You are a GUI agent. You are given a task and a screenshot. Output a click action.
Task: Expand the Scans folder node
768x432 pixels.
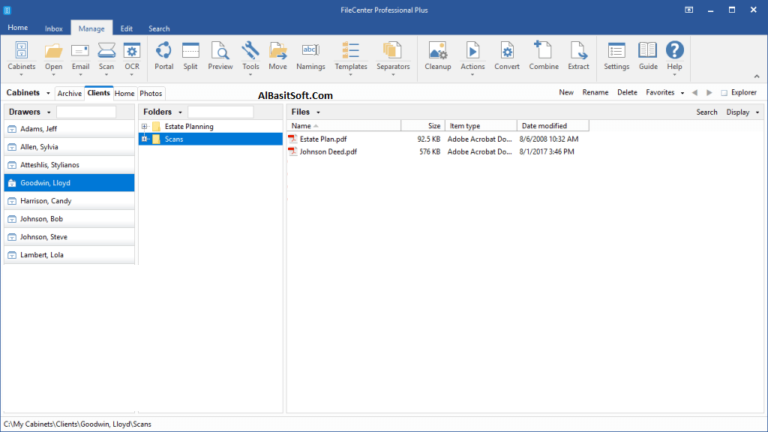pyautogui.click(x=144, y=139)
